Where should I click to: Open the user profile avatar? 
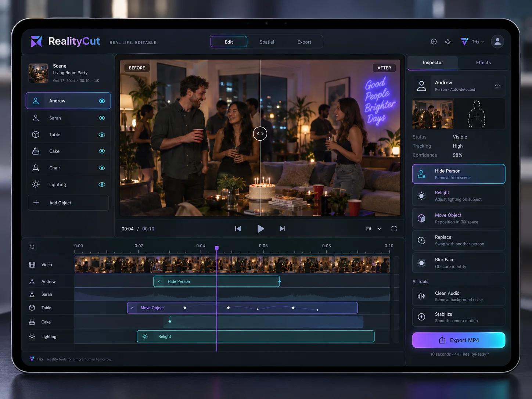(497, 42)
